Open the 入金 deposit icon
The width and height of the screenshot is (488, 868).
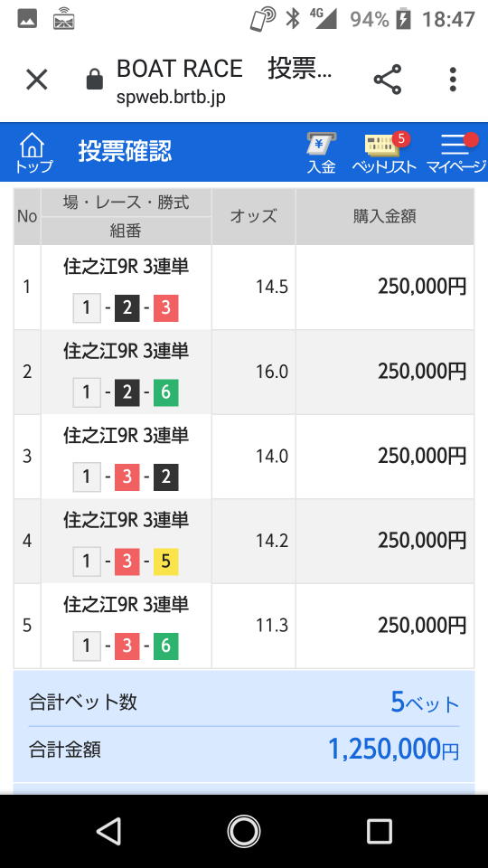[x=321, y=153]
